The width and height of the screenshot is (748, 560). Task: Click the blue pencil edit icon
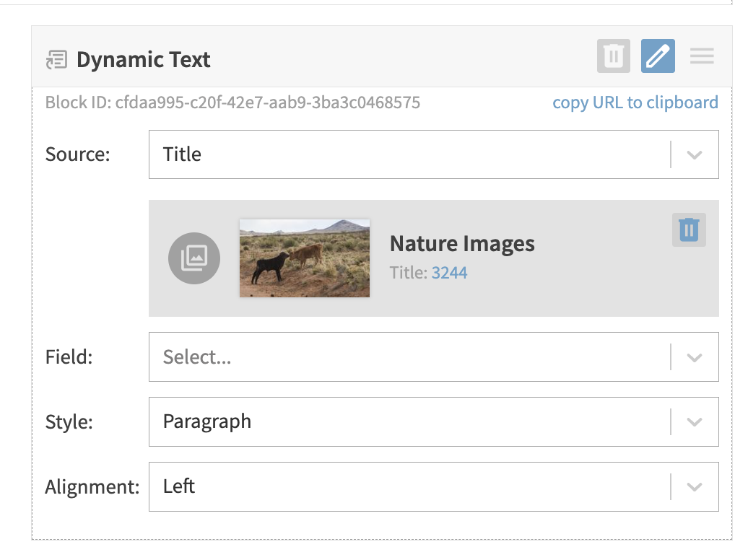[x=658, y=56]
